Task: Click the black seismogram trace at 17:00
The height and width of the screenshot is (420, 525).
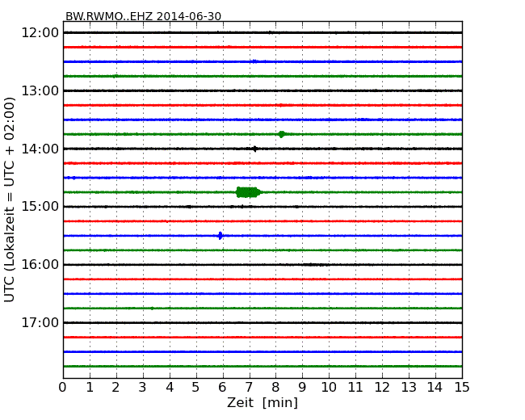Action: [x=262, y=323]
